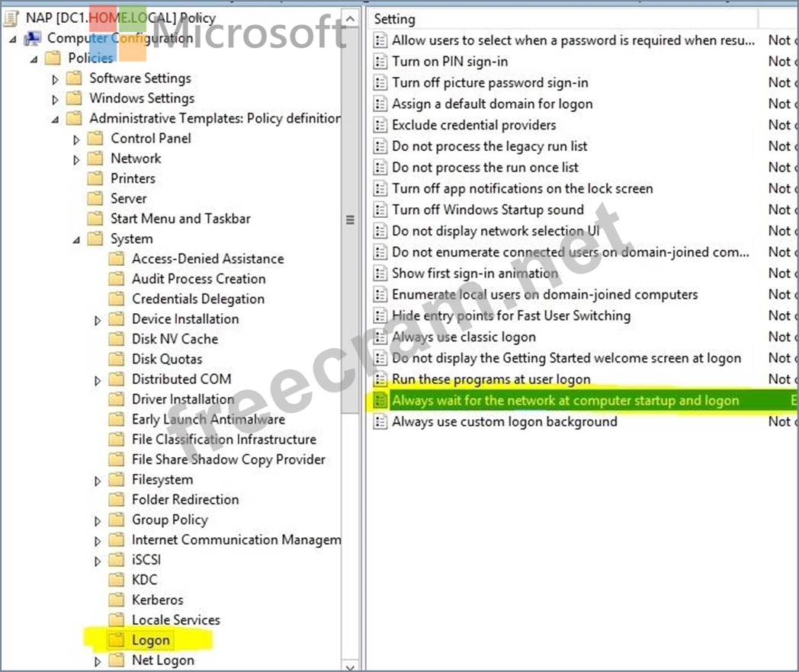Expand the Net Logon node

pyautogui.click(x=98, y=661)
